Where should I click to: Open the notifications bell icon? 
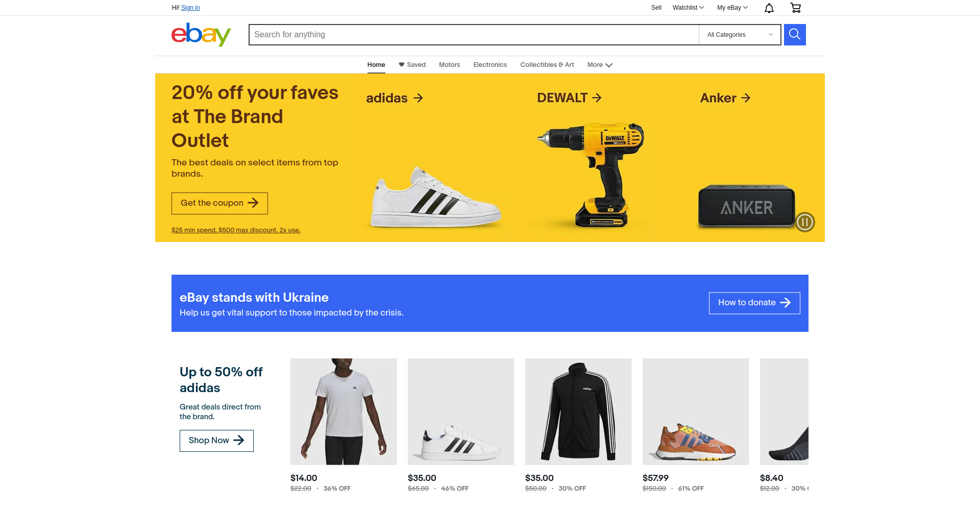(769, 8)
